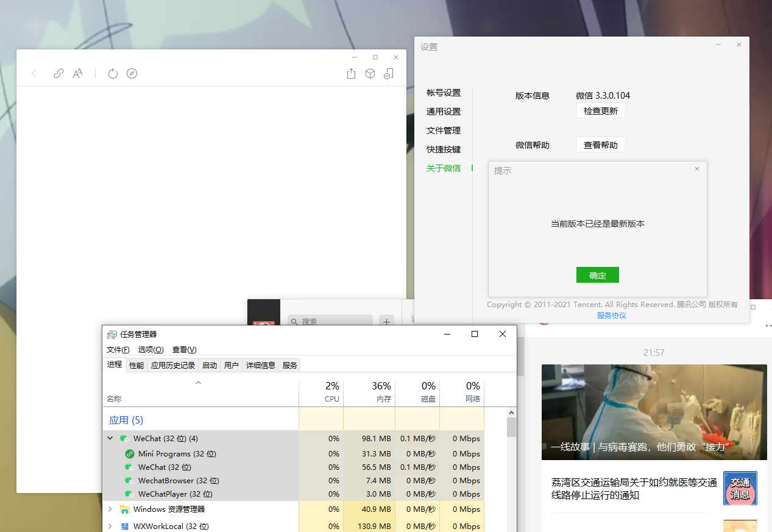Click the 查看帮助 button
The height and width of the screenshot is (532, 772).
601,145
